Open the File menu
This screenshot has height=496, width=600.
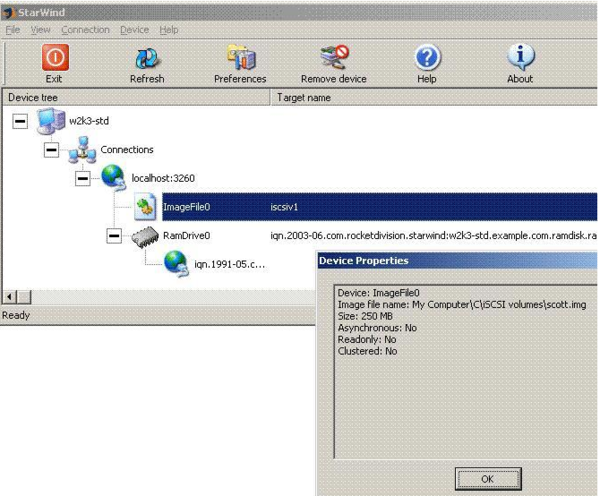click(13, 30)
